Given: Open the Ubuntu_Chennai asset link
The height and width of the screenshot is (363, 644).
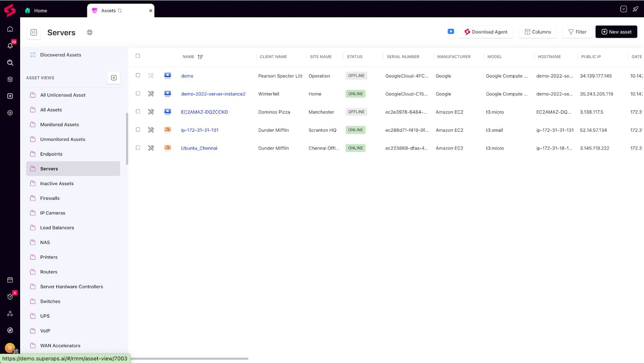Looking at the screenshot, I should point(199,148).
